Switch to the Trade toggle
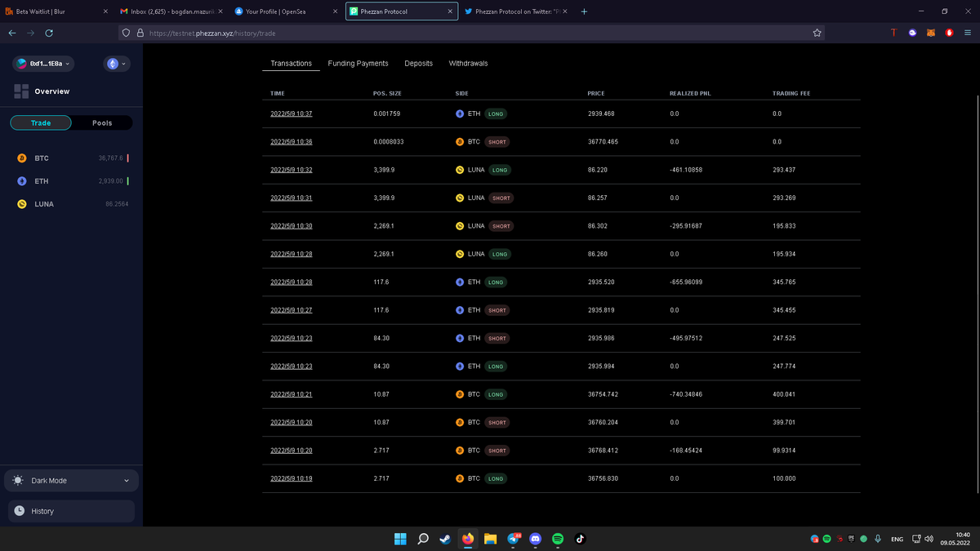 (x=41, y=122)
